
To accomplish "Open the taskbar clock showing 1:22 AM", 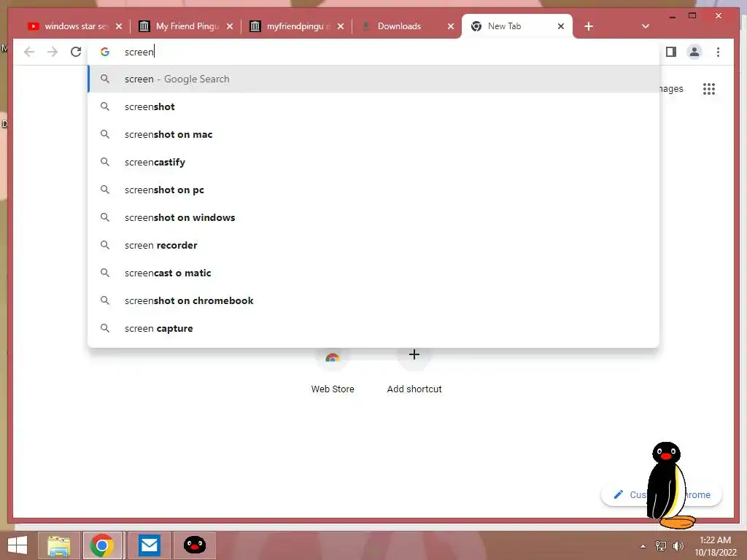I will (715, 546).
